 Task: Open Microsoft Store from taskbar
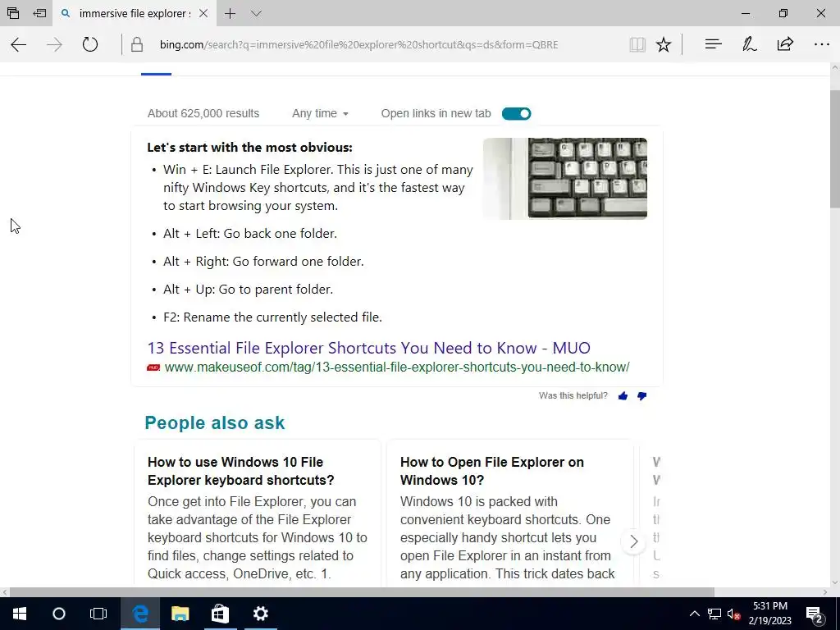(220, 614)
